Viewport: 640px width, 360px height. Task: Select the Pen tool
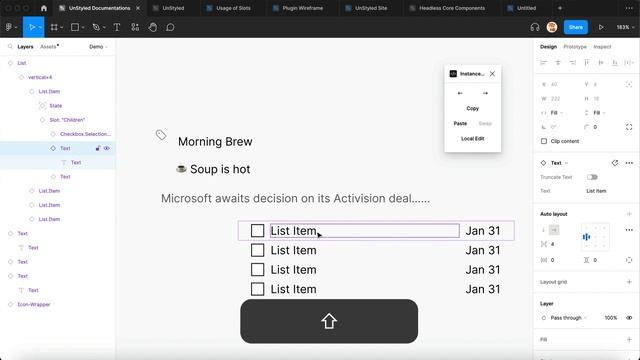click(96, 27)
